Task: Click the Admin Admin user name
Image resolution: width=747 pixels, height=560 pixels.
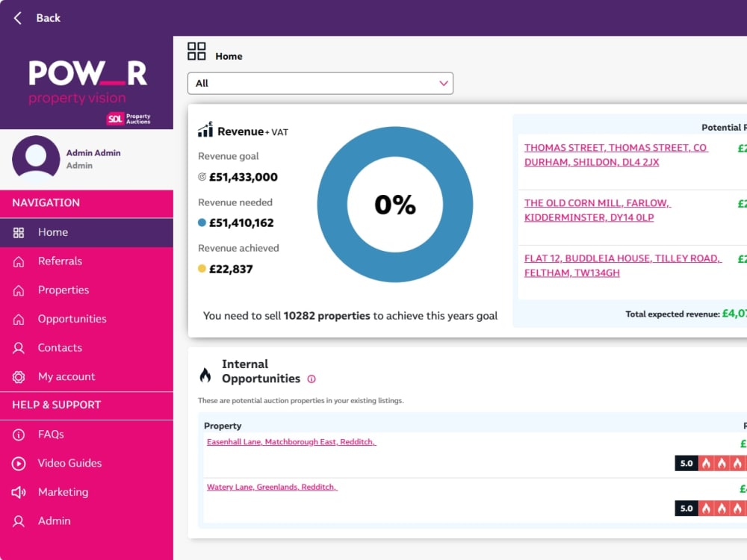Action: (93, 153)
